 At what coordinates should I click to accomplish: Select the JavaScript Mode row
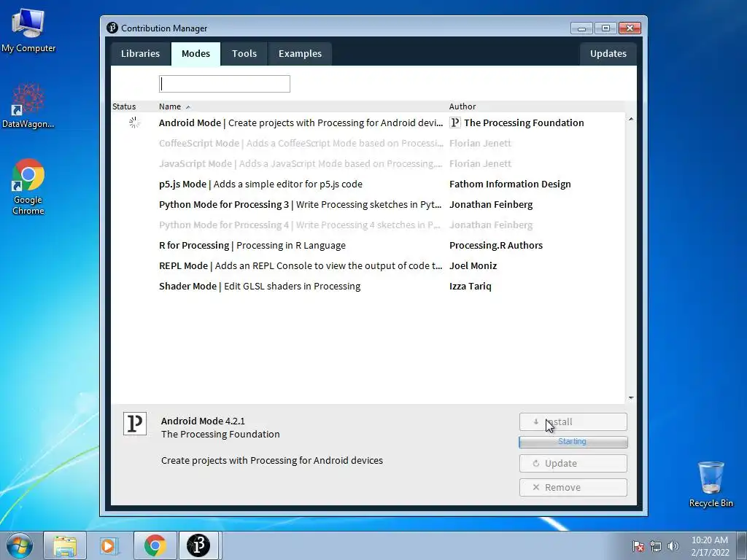[368, 164]
